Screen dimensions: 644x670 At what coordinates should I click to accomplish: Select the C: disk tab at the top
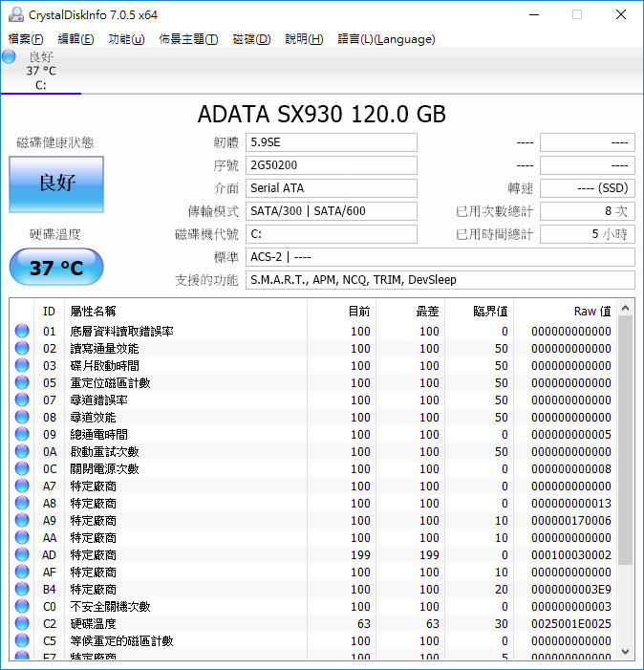pos(41,72)
